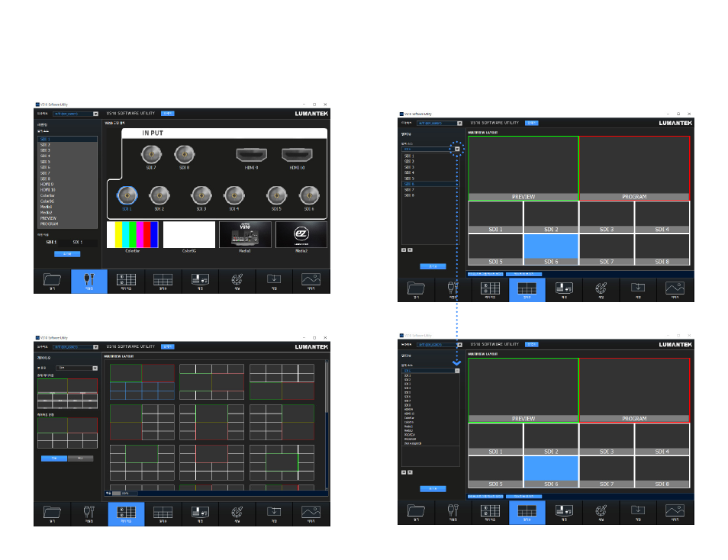Image resolution: width=728 pixels, height=560 pixels.
Task: Click the blue button beside V516 SOFTWARE UTILITY in the input window
Action: 168,114
